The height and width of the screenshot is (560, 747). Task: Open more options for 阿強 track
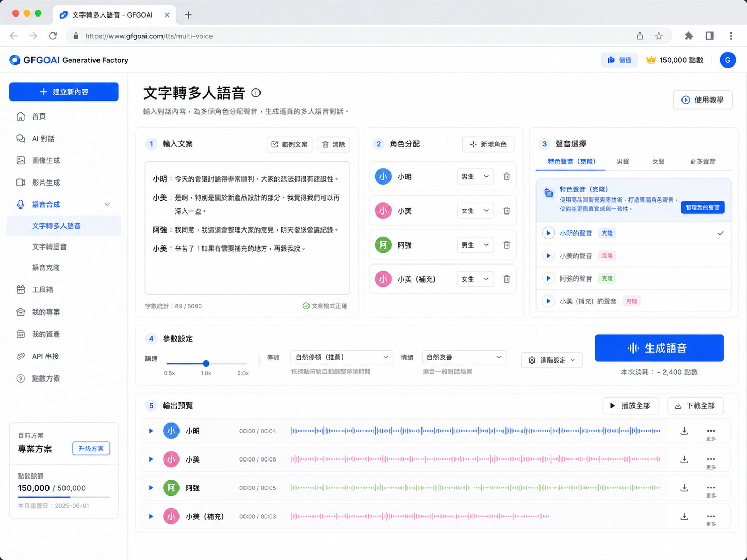point(711,490)
